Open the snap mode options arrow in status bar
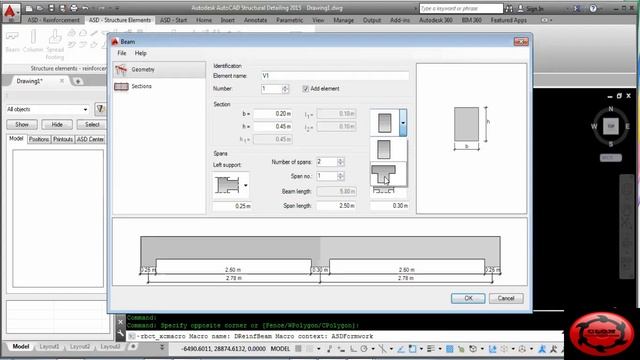This screenshot has height=360, width=640. pos(318,349)
